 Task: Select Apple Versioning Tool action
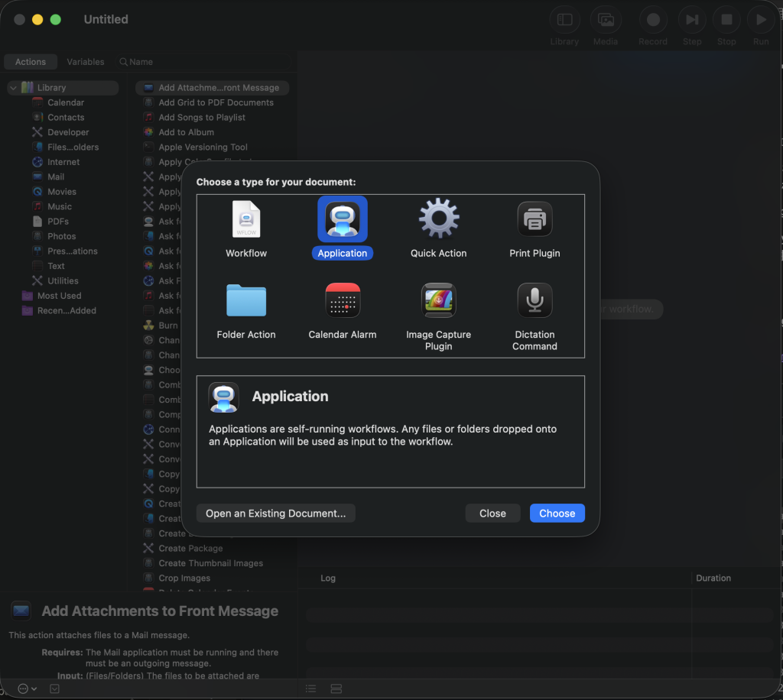point(213,147)
